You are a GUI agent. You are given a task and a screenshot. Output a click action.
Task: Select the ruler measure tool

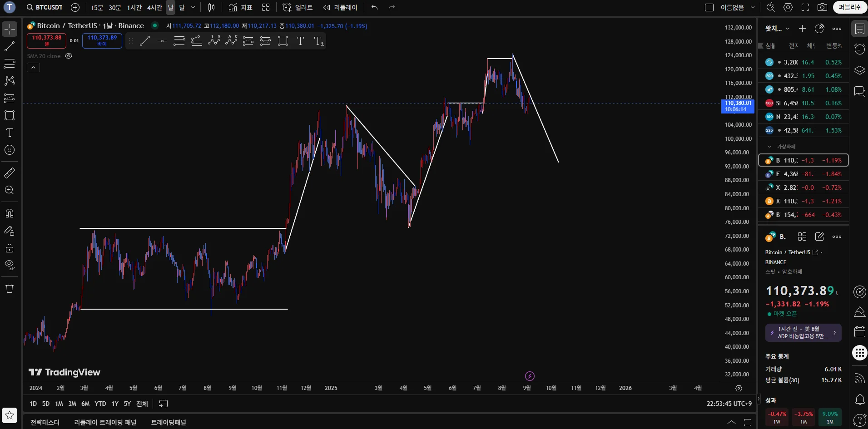pos(10,173)
